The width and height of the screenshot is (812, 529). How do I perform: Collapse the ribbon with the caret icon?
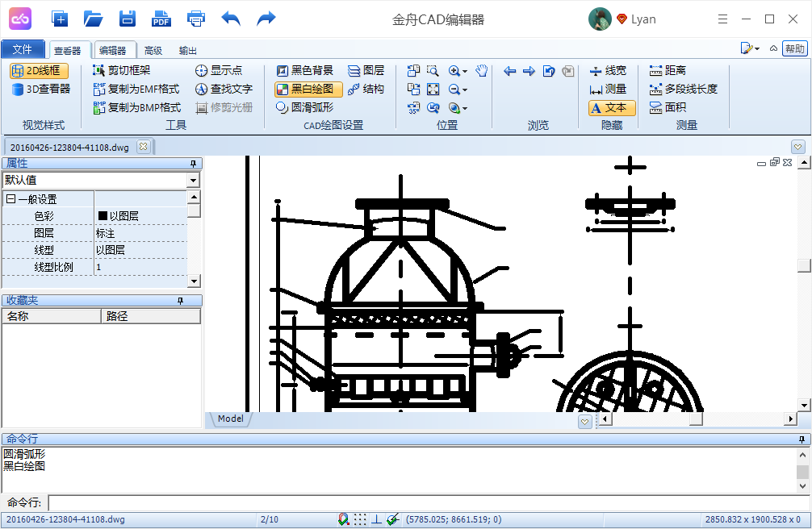coord(773,48)
